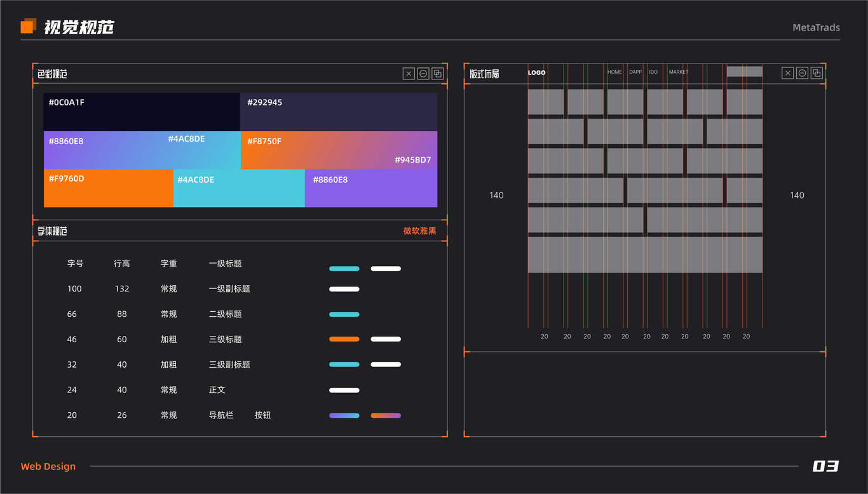868x494 pixels.
Task: Click the orange-purple gradient pill in 导航栏 row
Action: [386, 416]
